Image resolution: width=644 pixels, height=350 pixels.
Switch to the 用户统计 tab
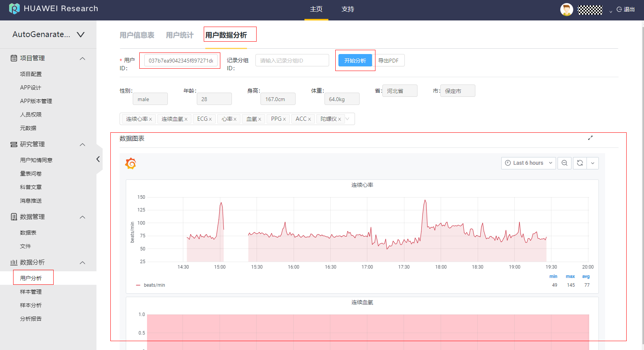pos(180,35)
